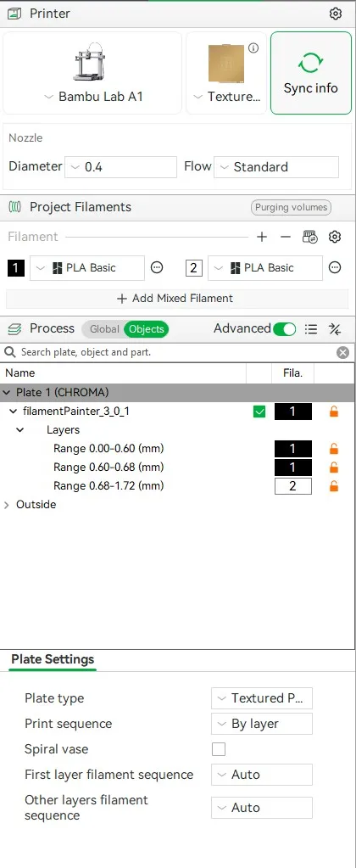Open Bambu Lab A1 printer dropdown

click(92, 97)
